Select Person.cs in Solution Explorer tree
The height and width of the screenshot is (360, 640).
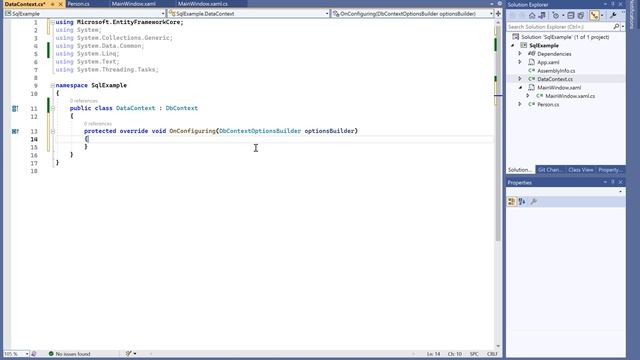pyautogui.click(x=548, y=104)
